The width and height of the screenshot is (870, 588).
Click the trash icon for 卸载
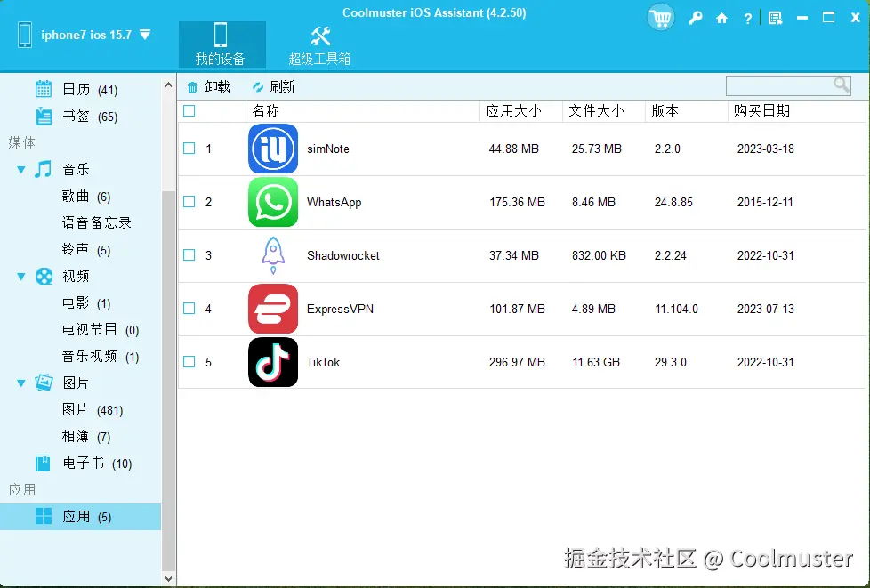(x=192, y=87)
